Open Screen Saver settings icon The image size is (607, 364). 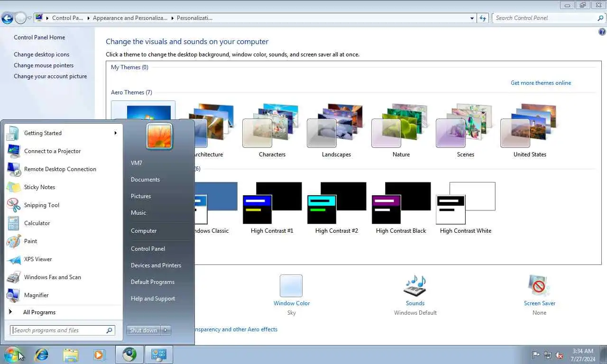(x=539, y=286)
